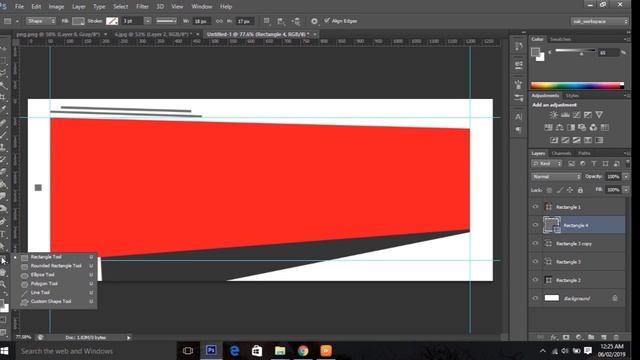Hide the Rectangle 4 layer

[x=535, y=225]
